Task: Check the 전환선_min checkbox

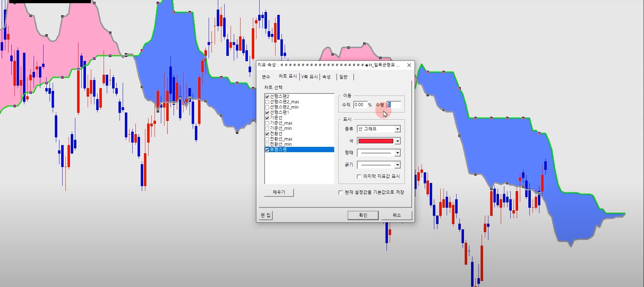Action: click(267, 144)
